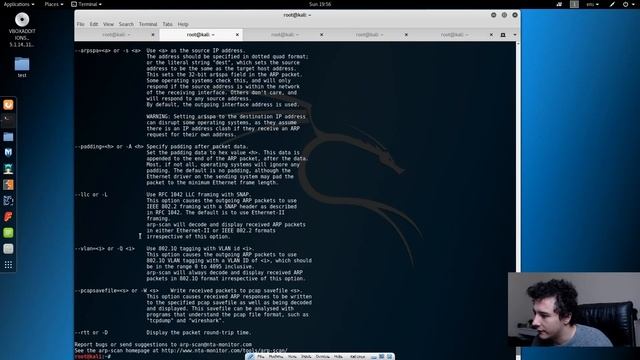Expand the tab list dropdown arrow
The width and height of the screenshot is (640, 360).
pyautogui.click(x=514, y=35)
